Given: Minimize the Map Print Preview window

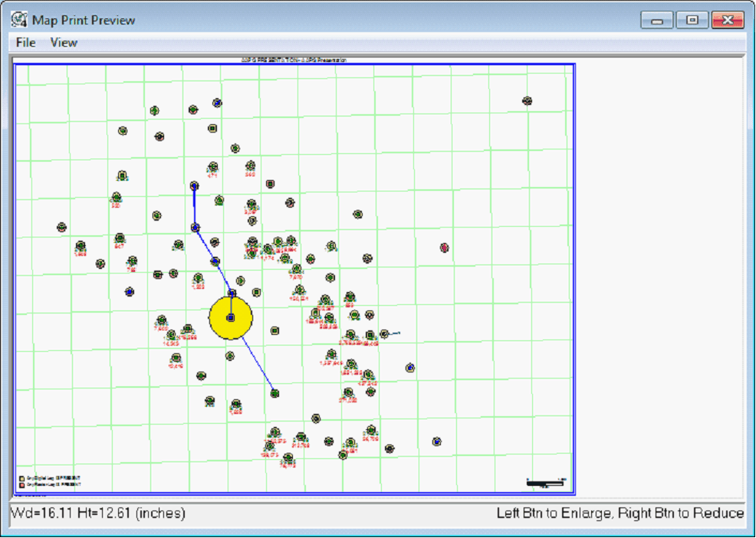Looking at the screenshot, I should [x=657, y=21].
